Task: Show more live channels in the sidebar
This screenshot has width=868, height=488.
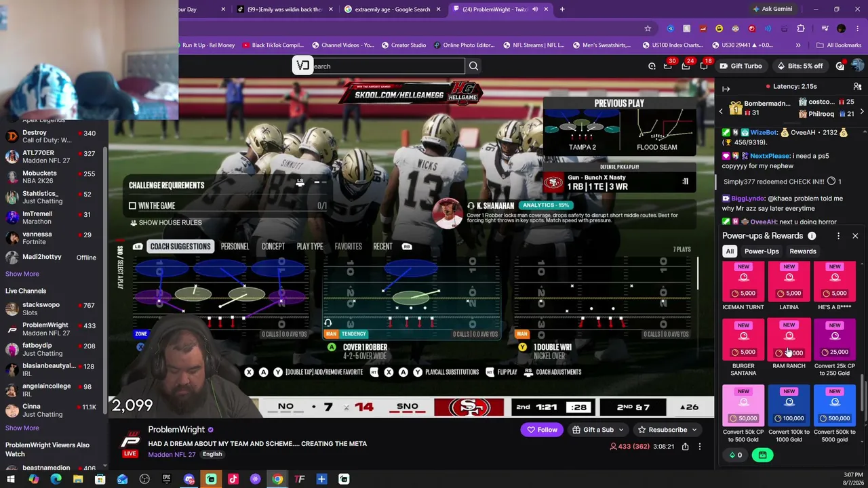Action: tap(22, 428)
